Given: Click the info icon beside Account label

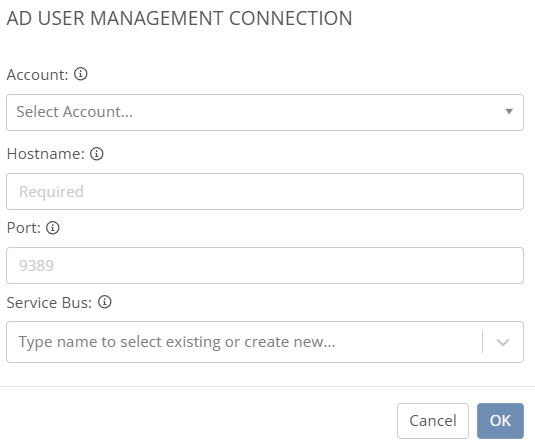Looking at the screenshot, I should (81, 74).
